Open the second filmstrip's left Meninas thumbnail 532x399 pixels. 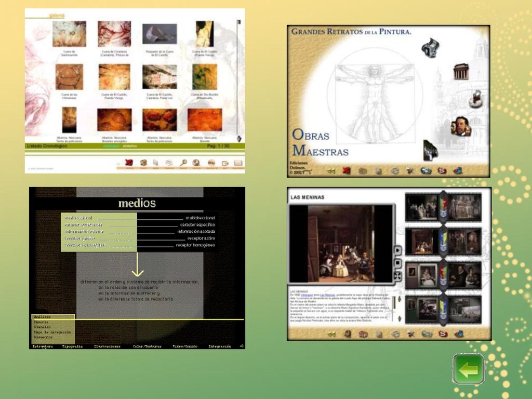421,242
